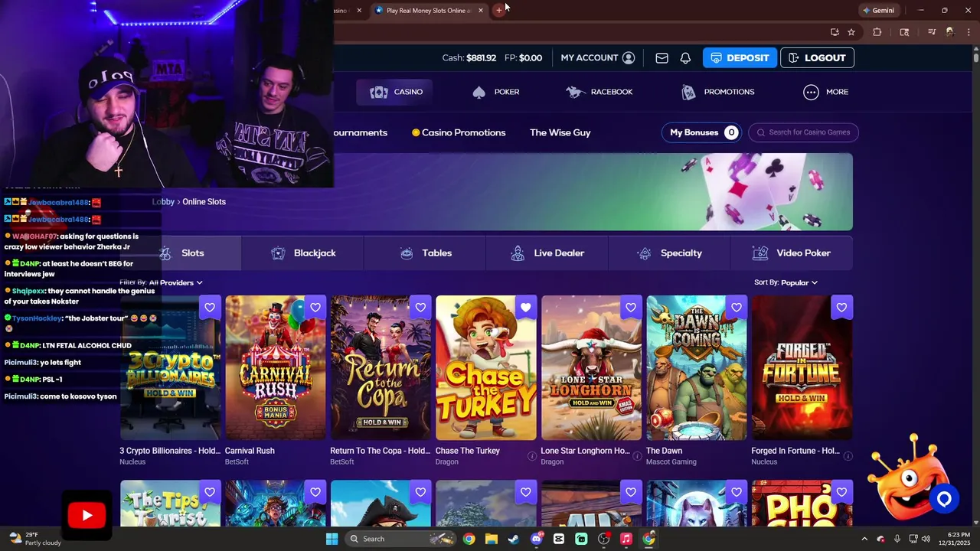Open notifications bell icon
This screenshot has width=980, height=551.
685,58
